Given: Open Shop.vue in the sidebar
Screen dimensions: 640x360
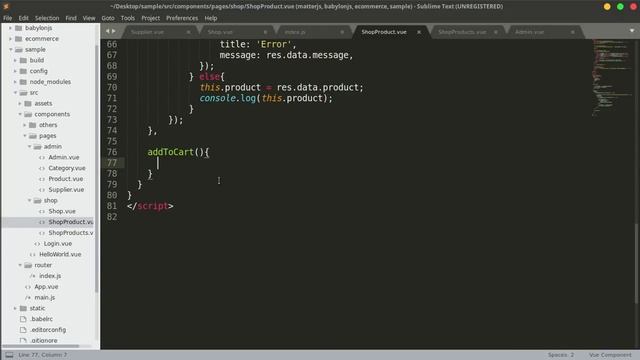Looking at the screenshot, I should (x=62, y=211).
